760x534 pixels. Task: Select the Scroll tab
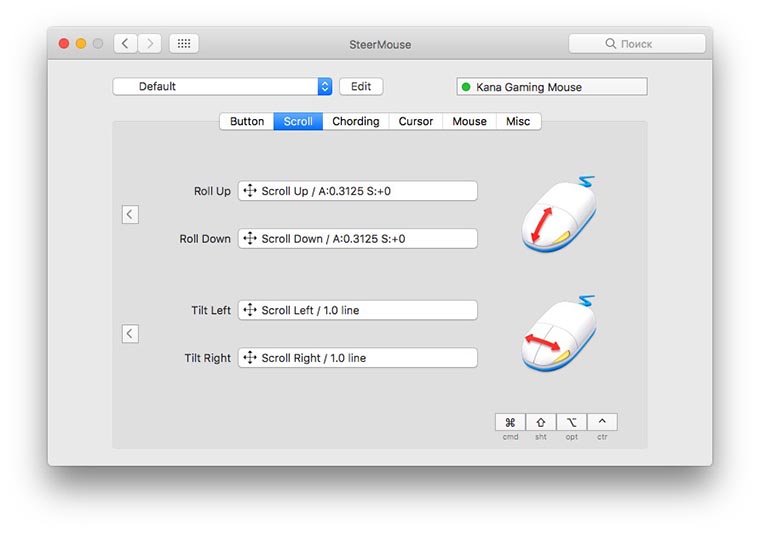(x=298, y=121)
